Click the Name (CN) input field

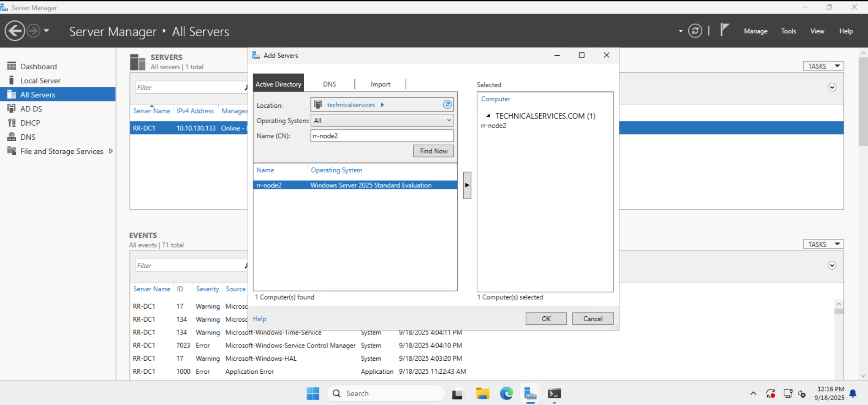click(x=382, y=136)
